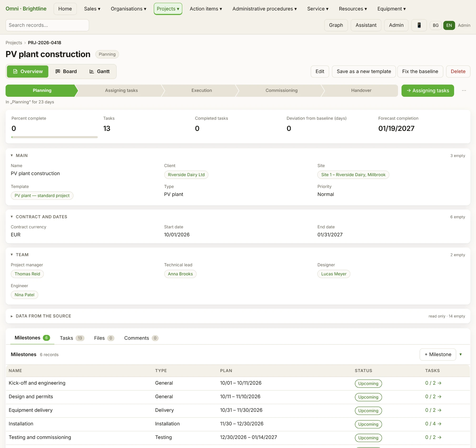The image size is (476, 448).
Task: Open the three-dots more actions menu
Action: (x=464, y=90)
